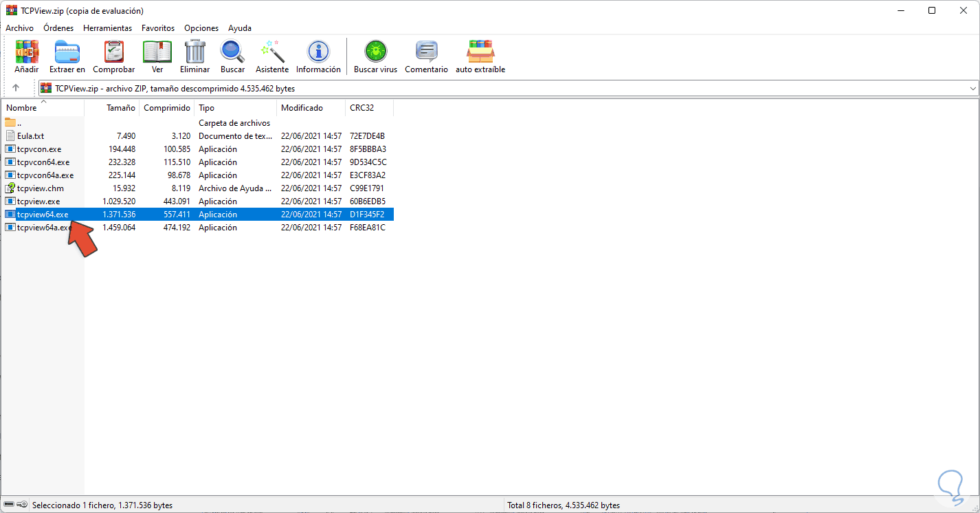Click the parent folder icon
The width and height of the screenshot is (980, 513).
point(10,123)
